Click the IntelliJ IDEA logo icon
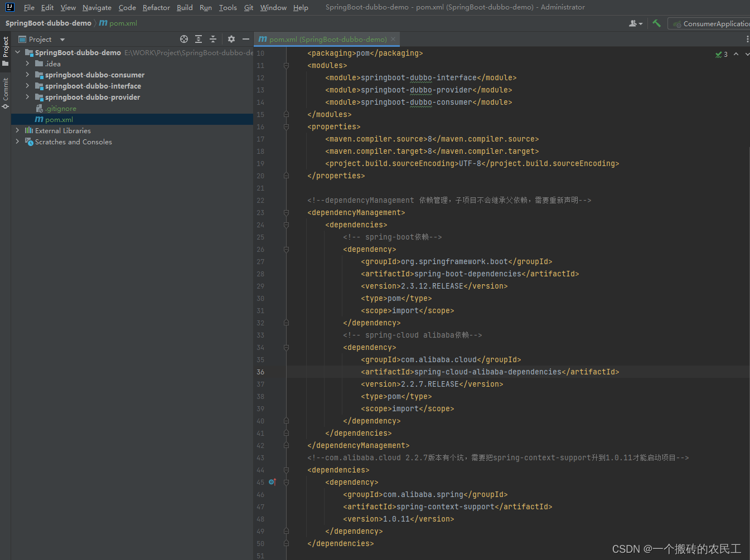The height and width of the screenshot is (560, 750). (9, 7)
